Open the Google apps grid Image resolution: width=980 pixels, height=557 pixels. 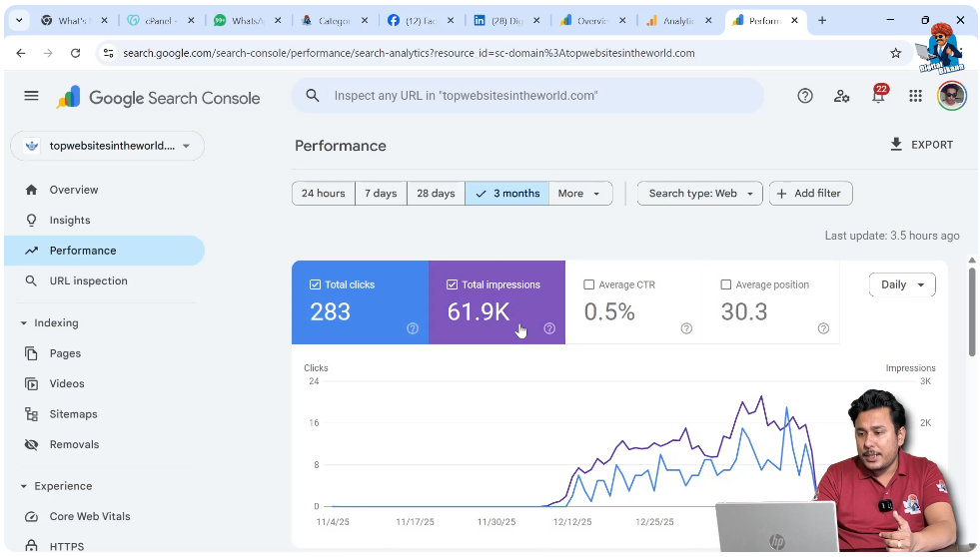(x=916, y=96)
